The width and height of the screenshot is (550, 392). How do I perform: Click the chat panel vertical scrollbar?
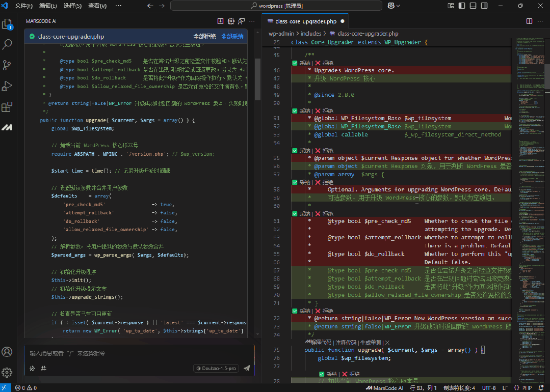(258, 79)
